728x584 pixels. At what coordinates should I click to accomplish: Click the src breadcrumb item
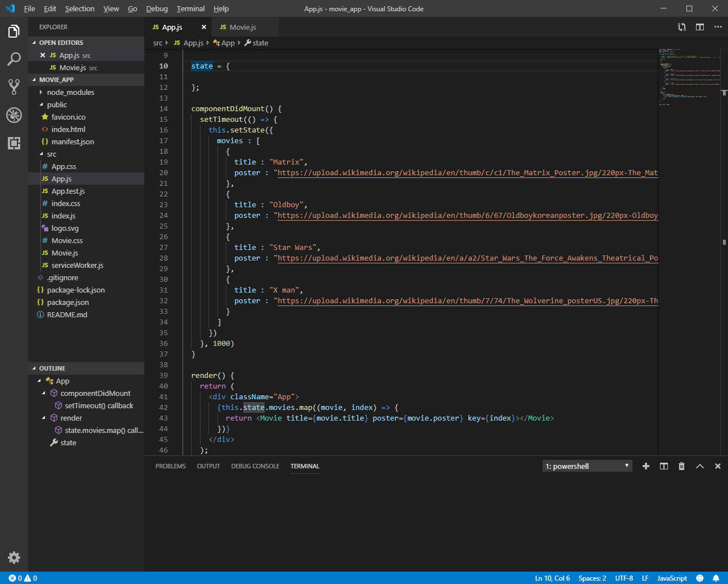tap(158, 43)
